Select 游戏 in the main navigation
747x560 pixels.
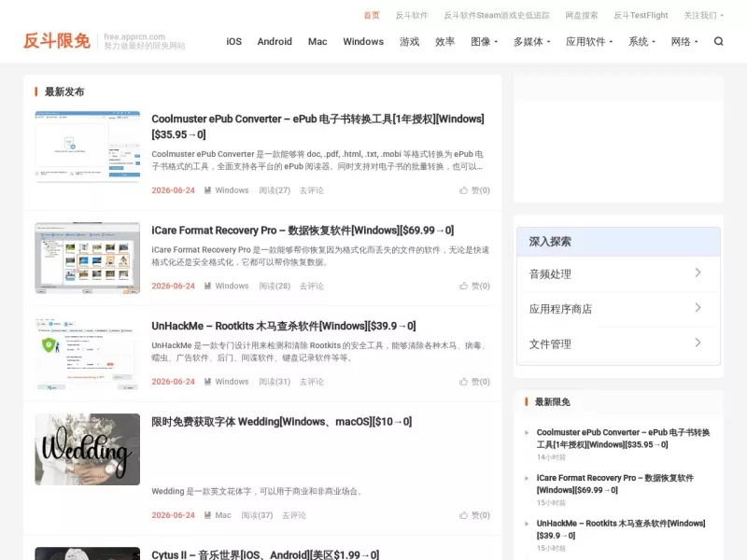(409, 42)
